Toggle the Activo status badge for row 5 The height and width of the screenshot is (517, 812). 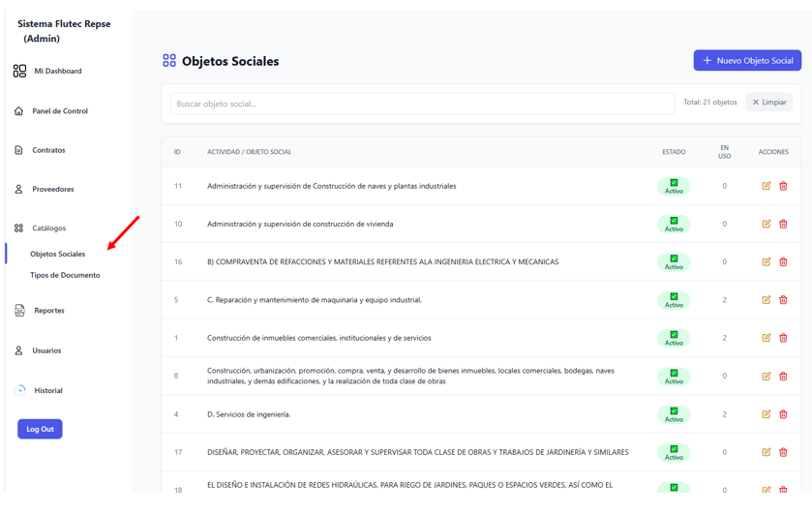click(674, 300)
